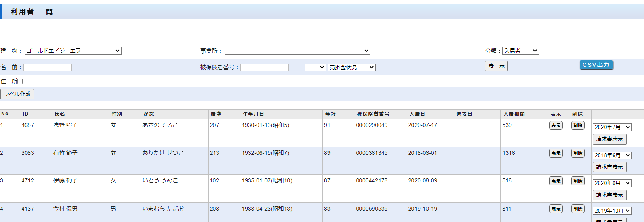Click the 被保険者番号 input field
Screen dimensions: 644x222
click(x=264, y=68)
